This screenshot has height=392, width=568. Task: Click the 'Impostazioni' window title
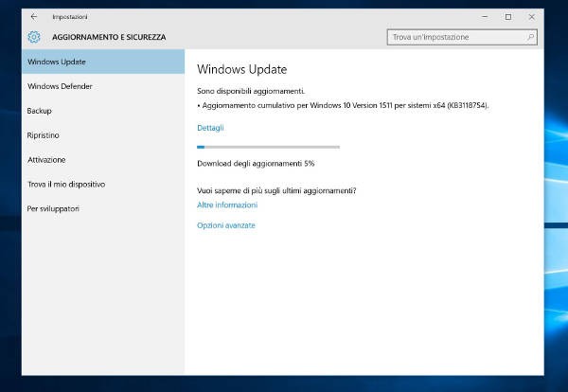70,17
